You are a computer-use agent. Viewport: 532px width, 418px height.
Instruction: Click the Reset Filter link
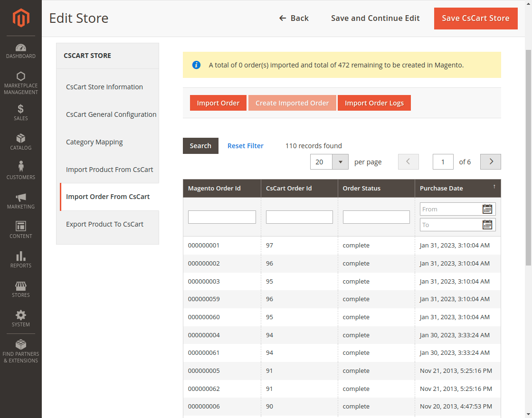pos(245,145)
